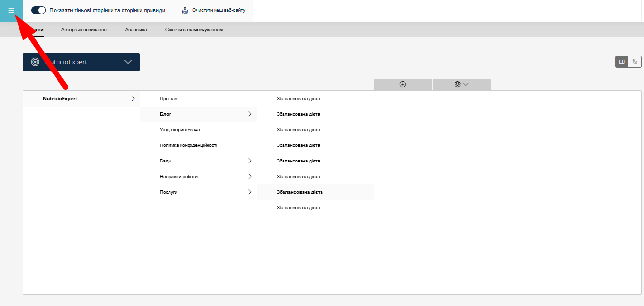Toggle shadow and ghost pages switch
Viewport: 644px width, 306px height.
(38, 10)
